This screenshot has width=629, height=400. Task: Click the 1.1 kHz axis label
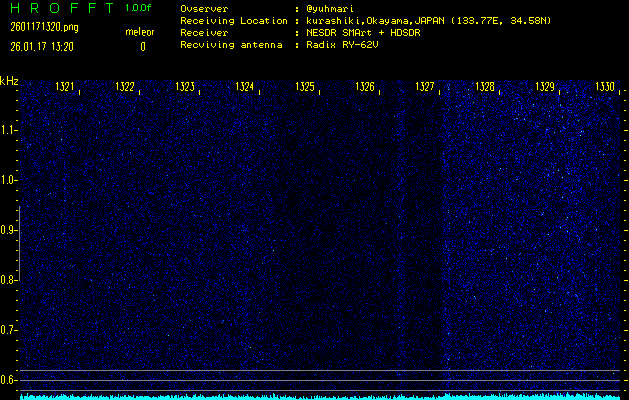coord(7,130)
